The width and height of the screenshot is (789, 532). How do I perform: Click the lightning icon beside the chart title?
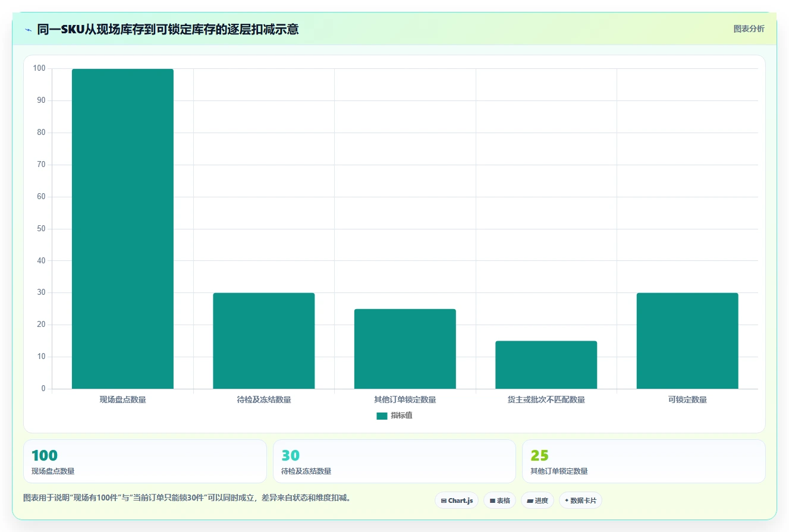[28, 29]
